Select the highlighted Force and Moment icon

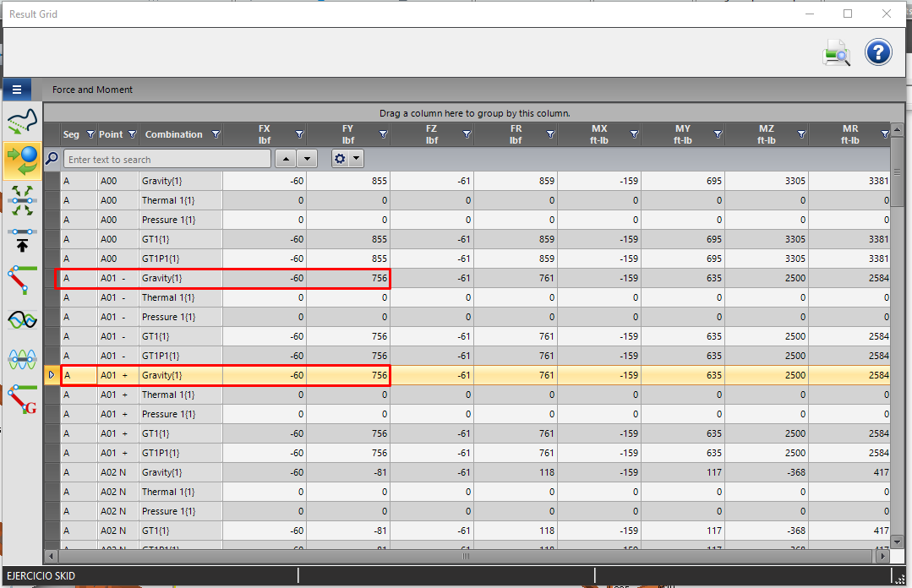[22, 161]
